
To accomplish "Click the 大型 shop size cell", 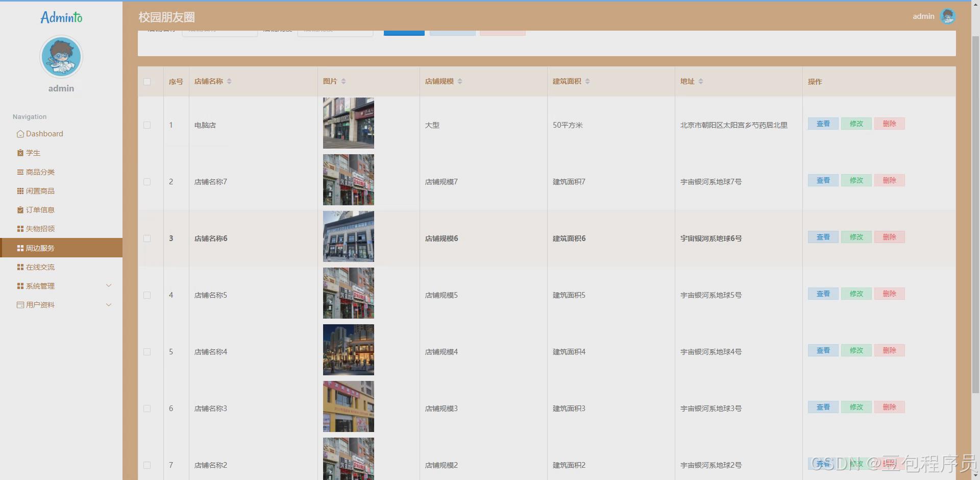I will [432, 125].
